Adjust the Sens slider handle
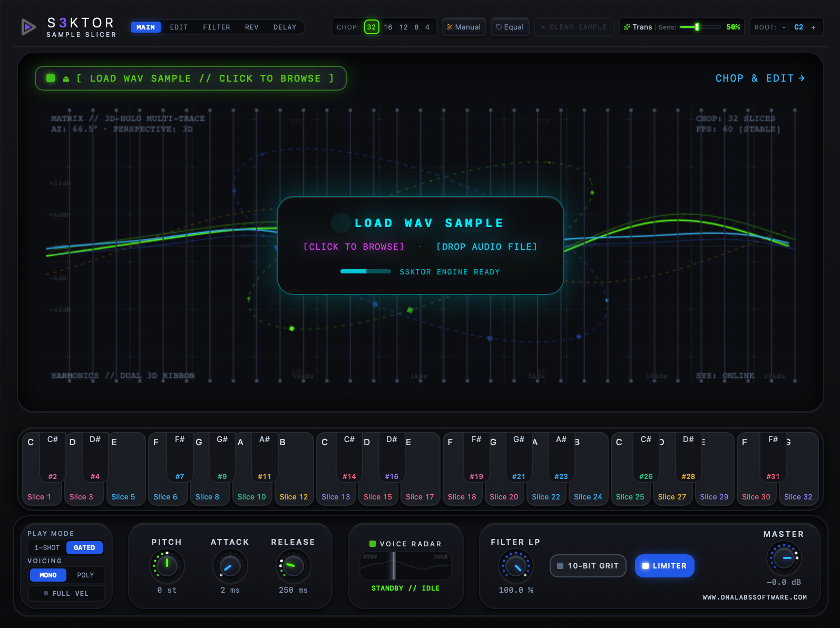This screenshot has height=628, width=840. [697, 27]
